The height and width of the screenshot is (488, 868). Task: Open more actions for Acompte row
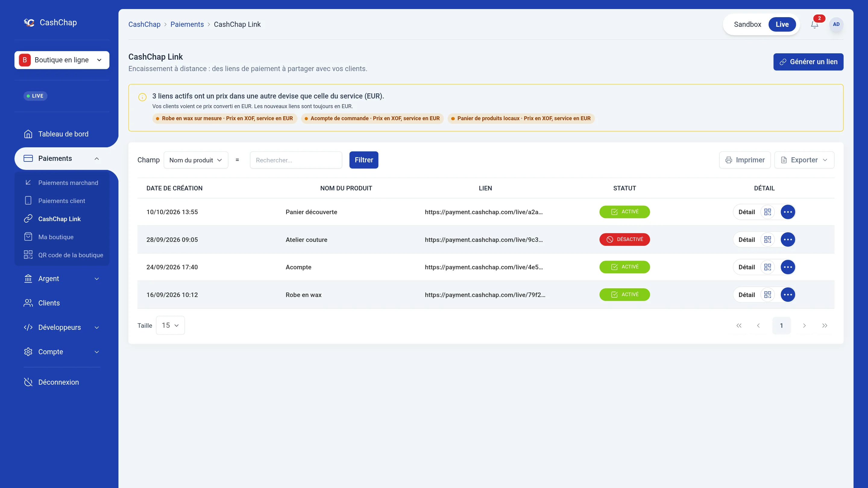tap(788, 267)
